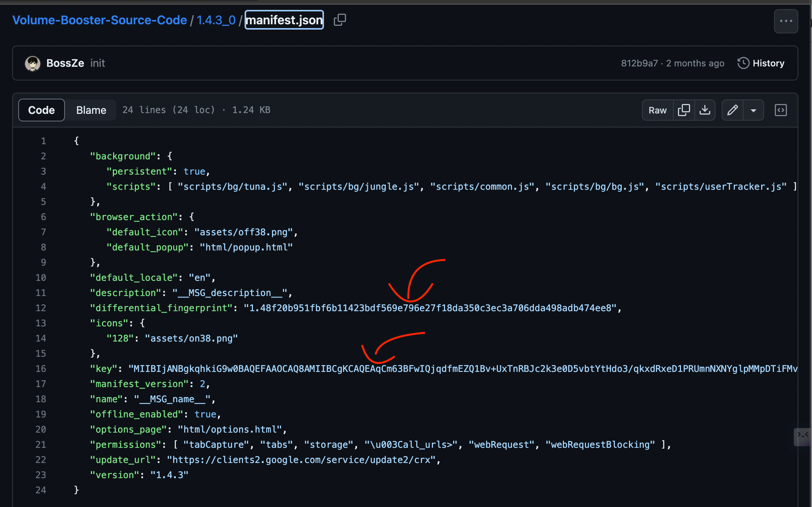Edit this file with pencil icon
This screenshot has width=812, height=507.
pyautogui.click(x=732, y=110)
